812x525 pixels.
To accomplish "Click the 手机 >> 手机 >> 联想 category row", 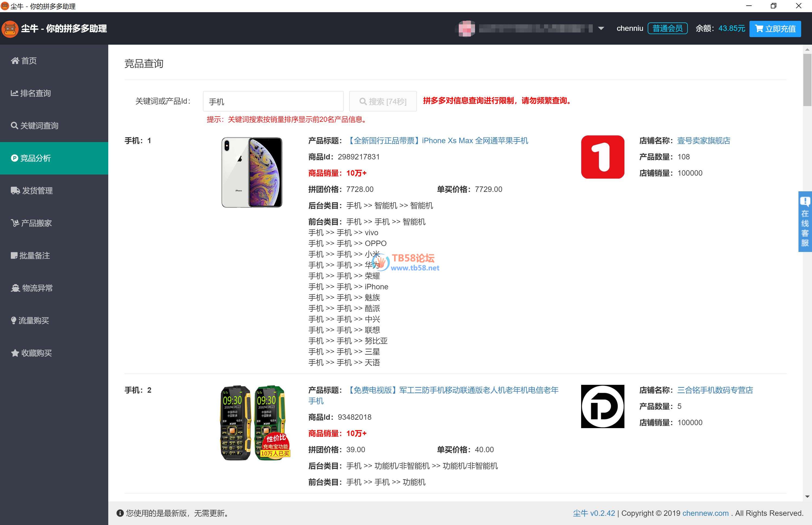I will coord(344,330).
